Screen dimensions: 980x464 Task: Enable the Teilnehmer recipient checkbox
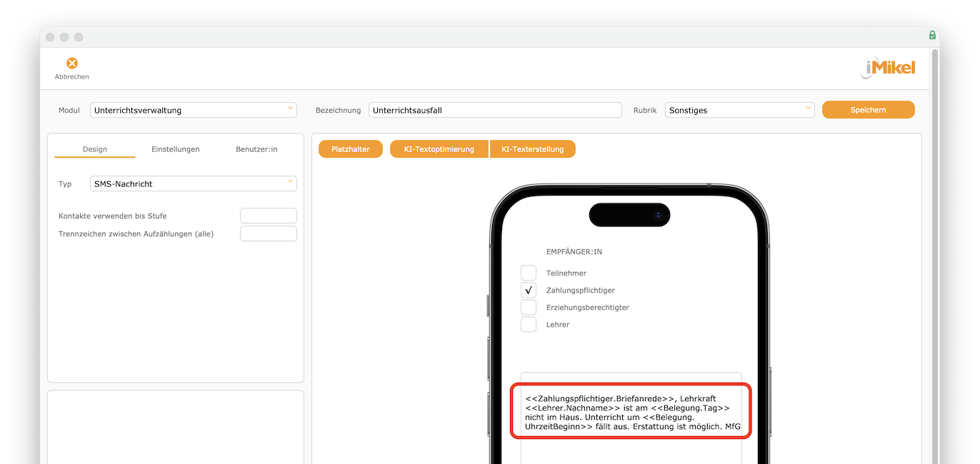click(x=529, y=273)
